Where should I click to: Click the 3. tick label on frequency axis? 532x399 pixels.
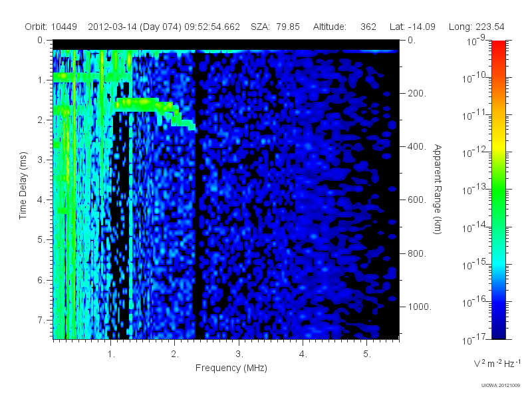pos(239,354)
